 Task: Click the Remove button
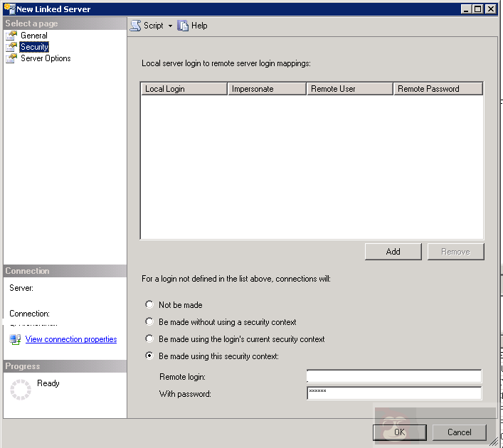click(456, 252)
